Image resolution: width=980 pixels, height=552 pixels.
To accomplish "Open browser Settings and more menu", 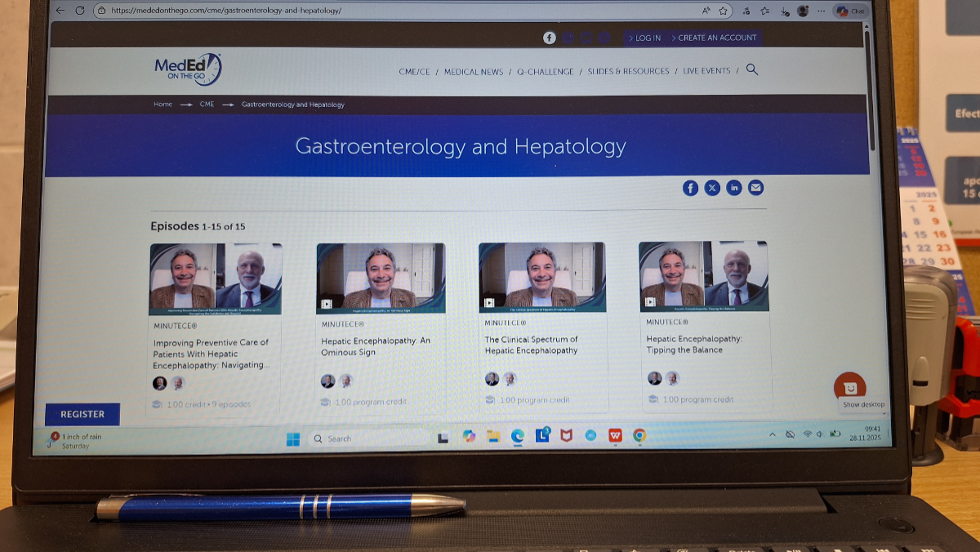I will coord(821,11).
